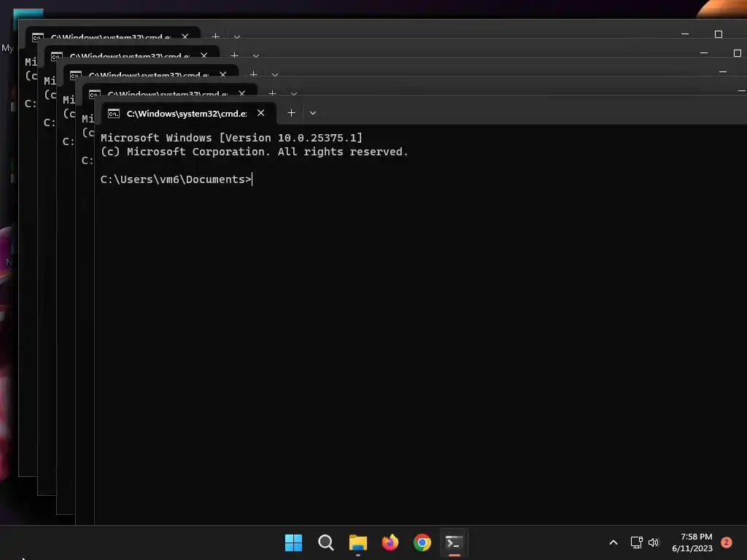Click the "(c) Microsoft Corporation. All rights reserved." line
Screen dimensions: 747x560
coord(255,152)
